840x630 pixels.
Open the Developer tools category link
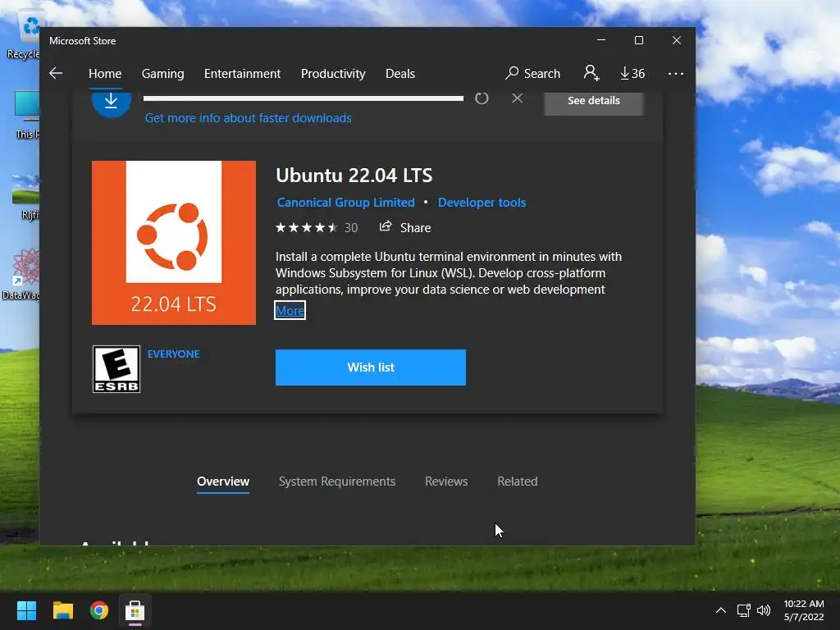482,203
